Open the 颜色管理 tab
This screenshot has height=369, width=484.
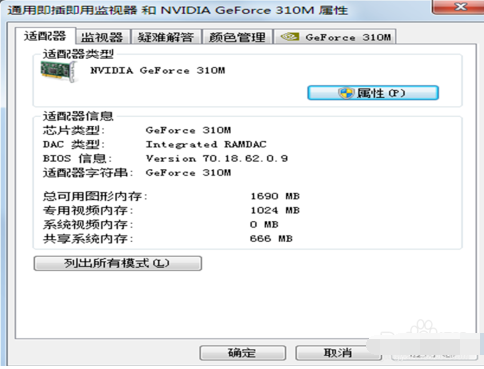tap(237, 37)
